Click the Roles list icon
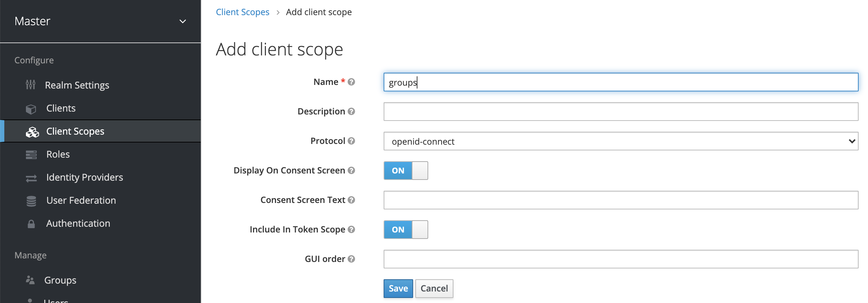Screen dimensions: 868x303 click(x=31, y=155)
